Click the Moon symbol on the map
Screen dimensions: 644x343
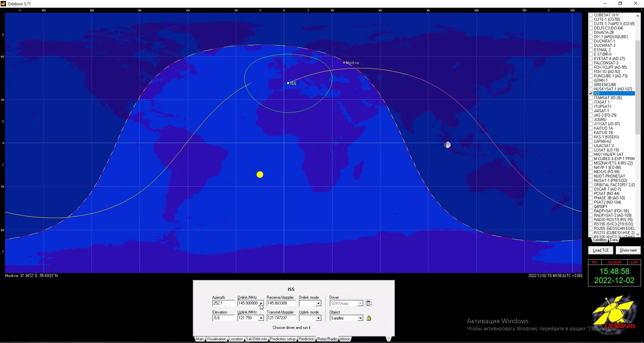pos(447,145)
